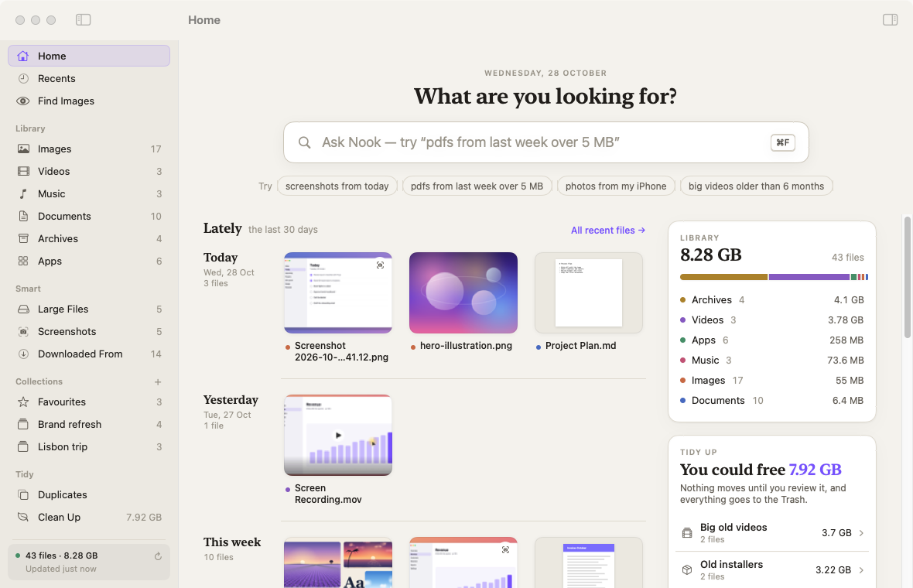Open the Project Plan.md thumbnail
Viewport: 913px width, 588px height.
pos(589,292)
